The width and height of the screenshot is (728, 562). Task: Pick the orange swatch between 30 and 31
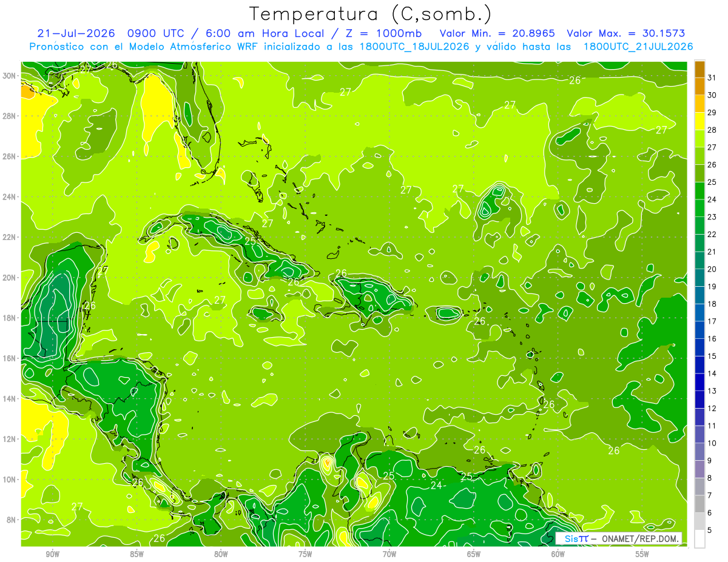click(699, 86)
